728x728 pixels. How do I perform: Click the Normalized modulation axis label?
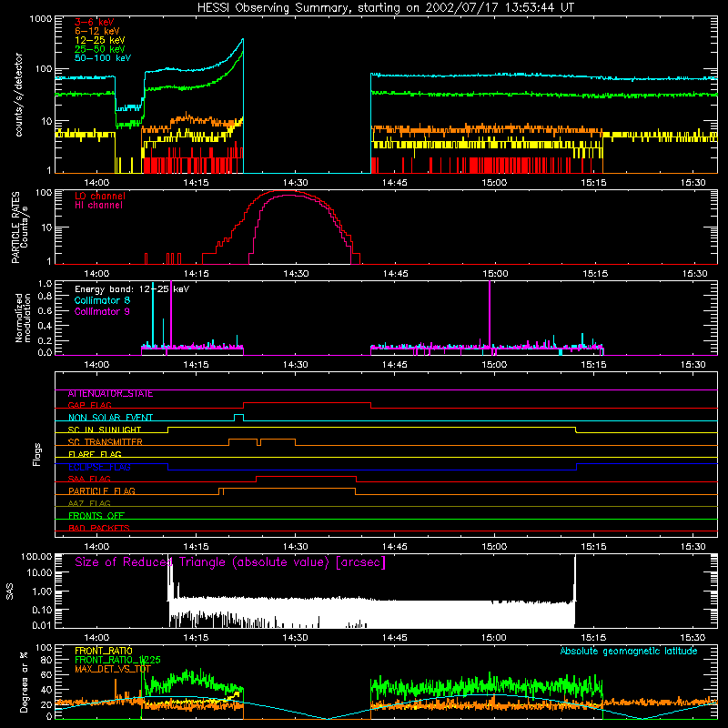[x=23, y=318]
